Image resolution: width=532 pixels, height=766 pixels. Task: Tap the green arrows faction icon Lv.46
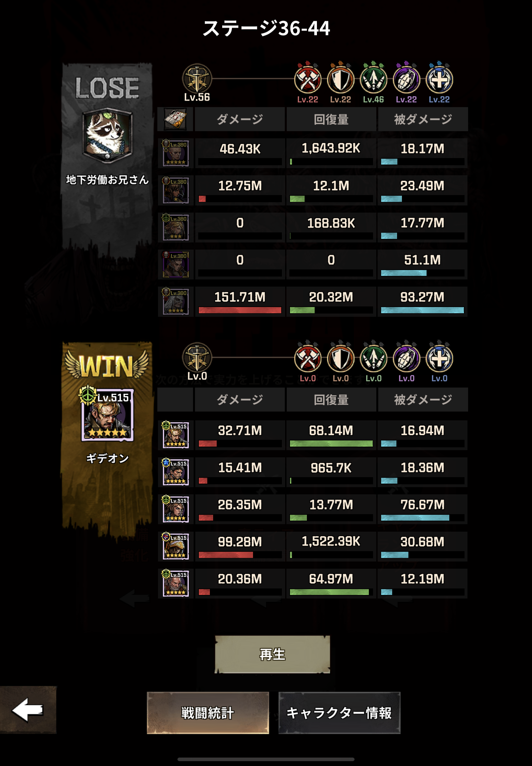(373, 80)
